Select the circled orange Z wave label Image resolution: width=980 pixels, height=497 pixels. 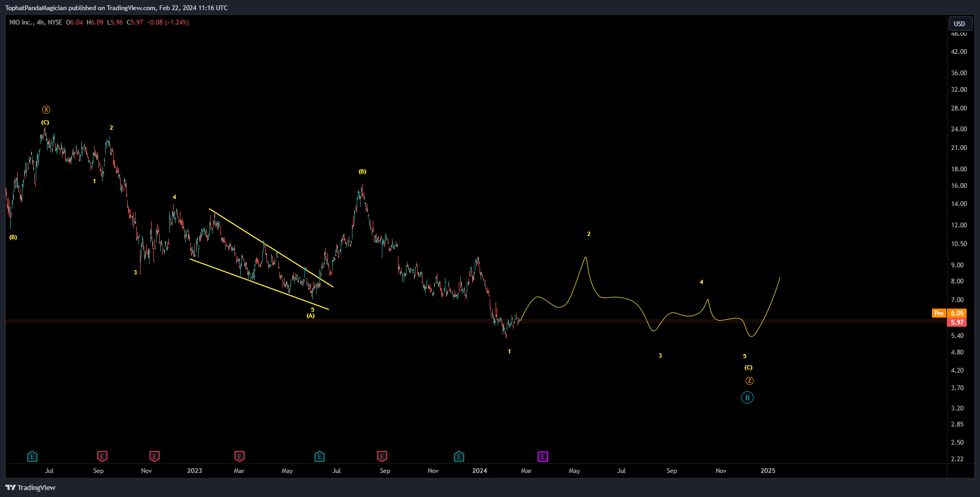[x=749, y=381]
